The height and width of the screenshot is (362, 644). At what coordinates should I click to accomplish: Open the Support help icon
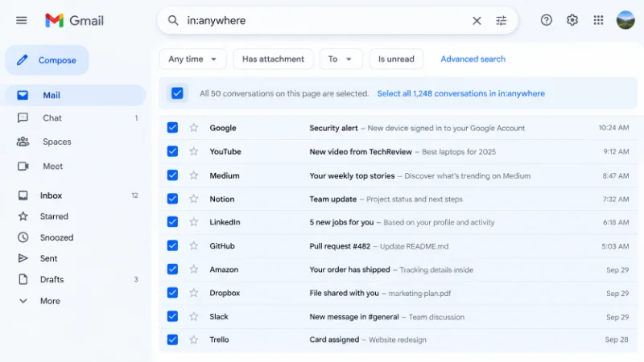pos(547,20)
